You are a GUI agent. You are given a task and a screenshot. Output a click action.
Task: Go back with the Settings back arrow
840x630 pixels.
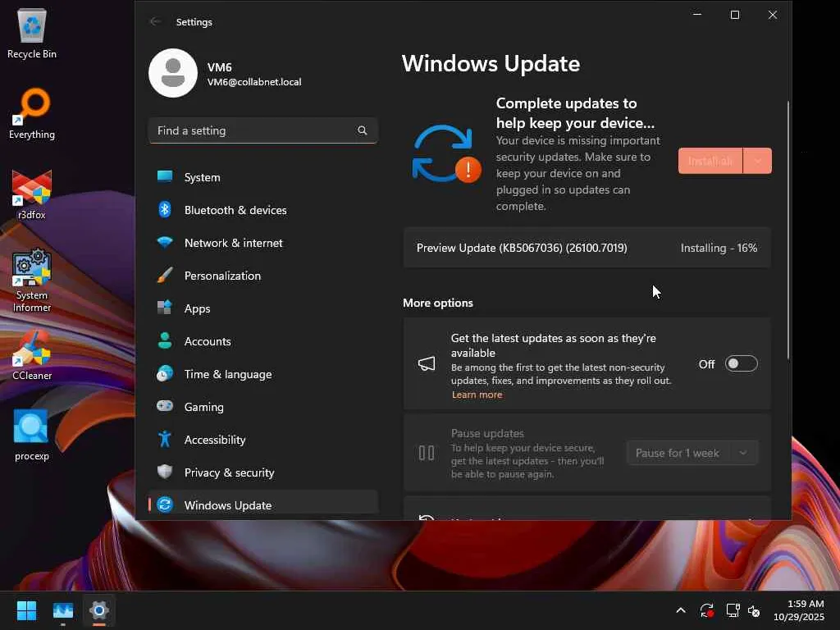click(155, 21)
